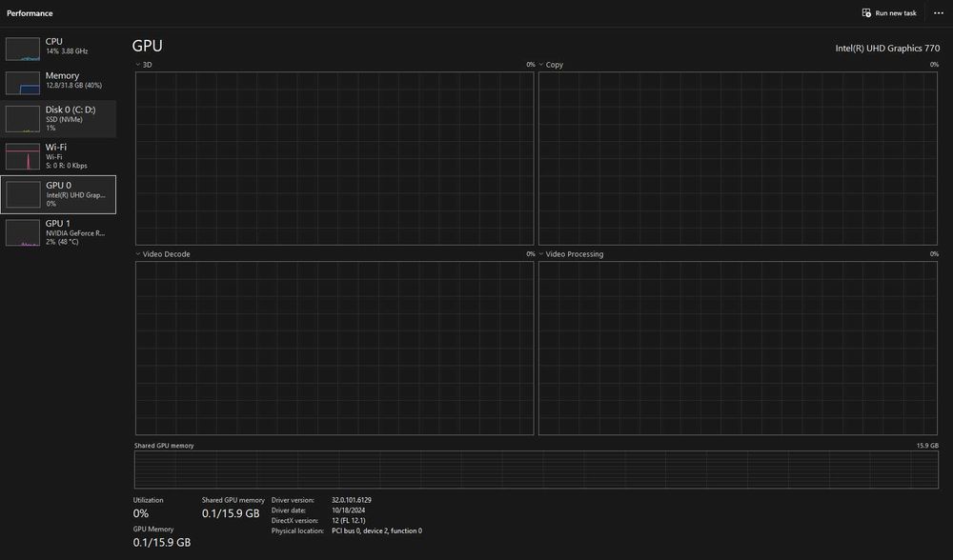Click the Wi-Fi S: 0 R: 0 Kbps readout
Viewport: 953px width, 560px height.
tap(67, 165)
